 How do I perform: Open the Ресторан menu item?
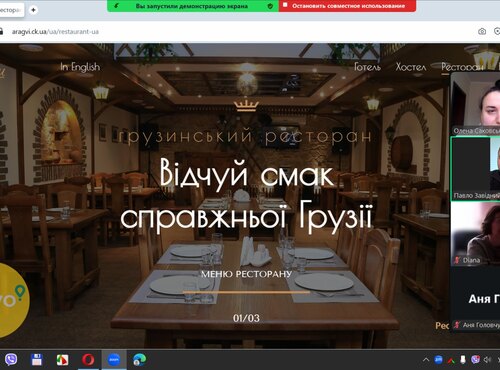(462, 67)
